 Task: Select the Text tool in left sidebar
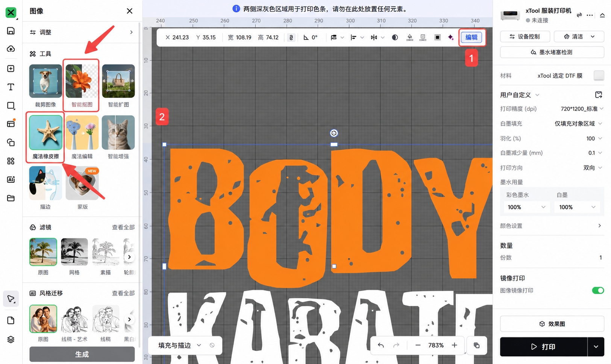[11, 87]
